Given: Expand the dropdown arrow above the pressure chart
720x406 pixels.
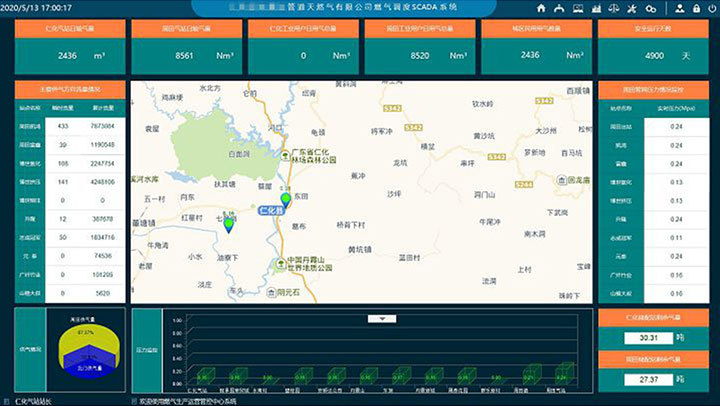Looking at the screenshot, I should [382, 319].
